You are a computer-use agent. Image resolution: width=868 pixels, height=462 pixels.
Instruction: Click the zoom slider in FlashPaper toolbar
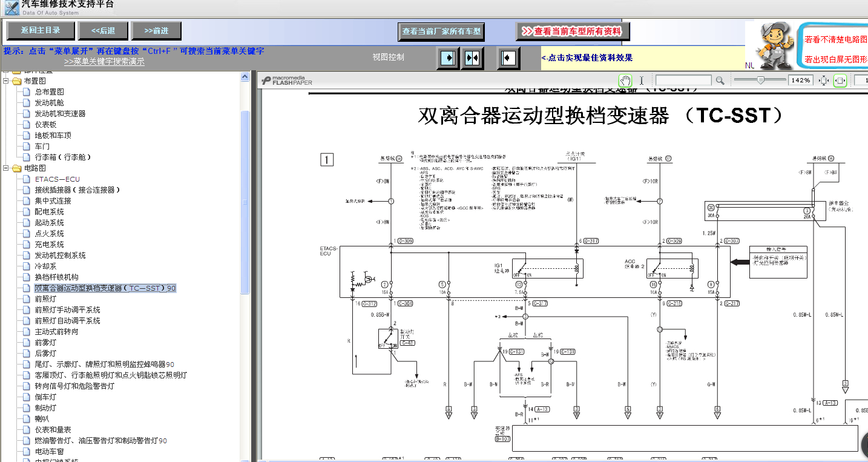tap(760, 80)
